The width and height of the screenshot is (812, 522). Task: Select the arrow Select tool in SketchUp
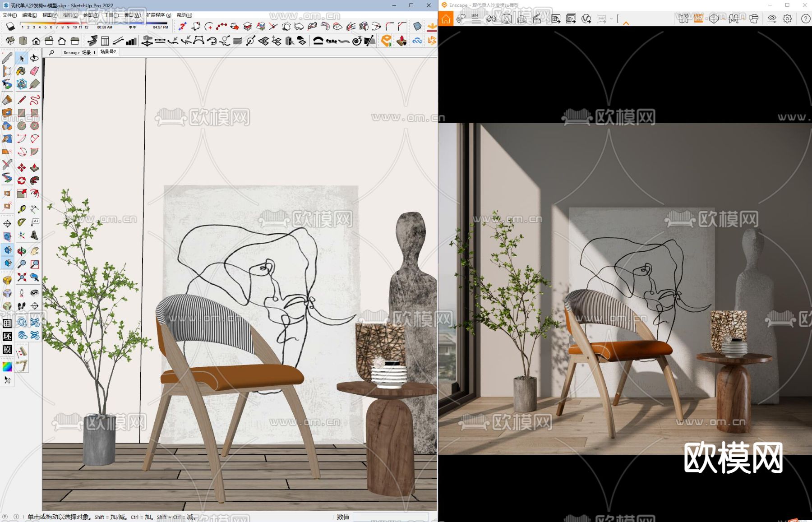[21, 58]
